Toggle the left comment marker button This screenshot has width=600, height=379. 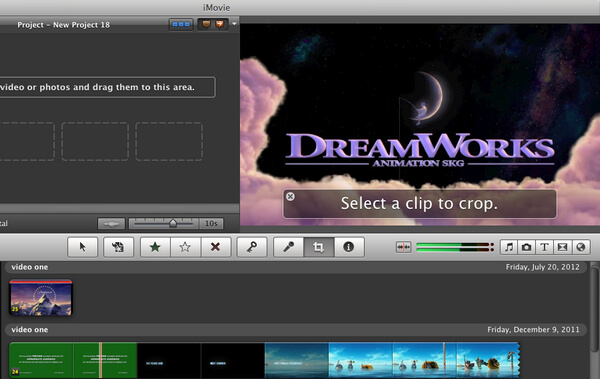(x=206, y=25)
